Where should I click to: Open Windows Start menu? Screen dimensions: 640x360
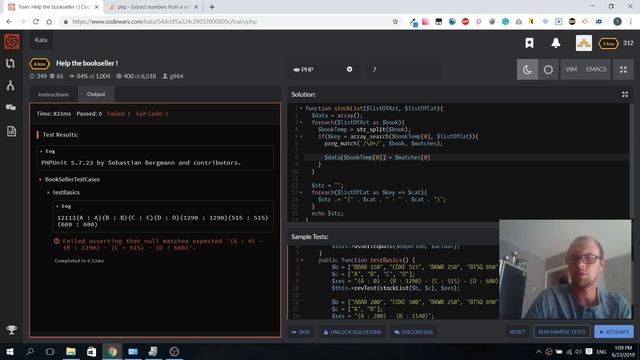(9, 351)
